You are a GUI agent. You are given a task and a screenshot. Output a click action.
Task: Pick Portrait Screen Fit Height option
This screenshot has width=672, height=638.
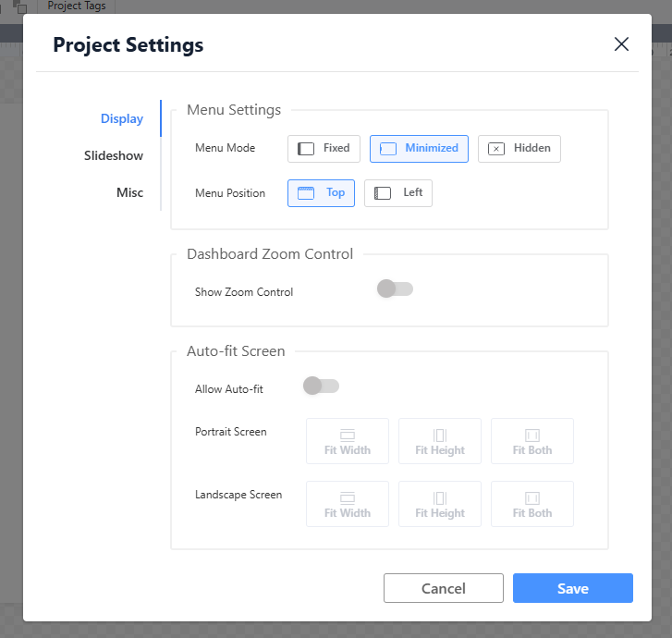[440, 441]
